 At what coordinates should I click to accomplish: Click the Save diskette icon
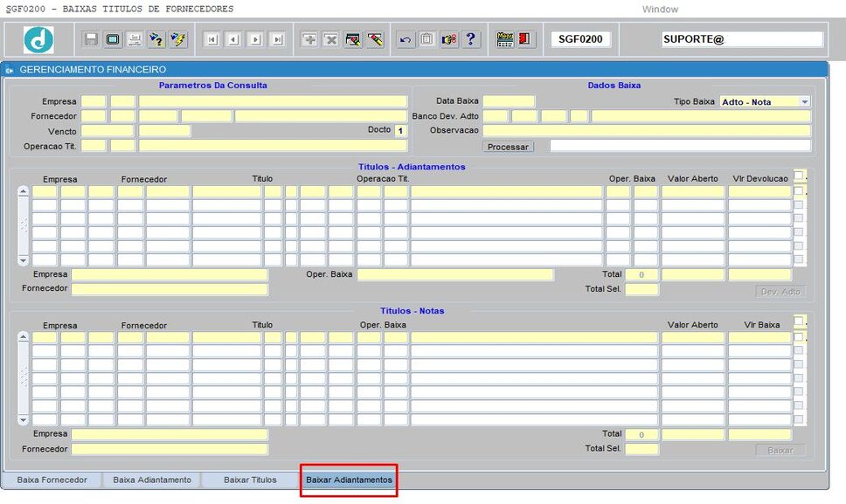click(91, 39)
